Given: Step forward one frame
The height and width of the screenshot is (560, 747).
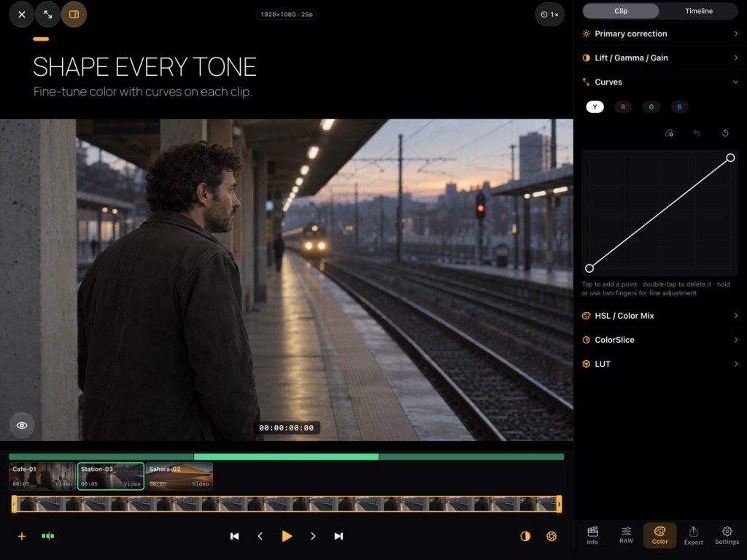Looking at the screenshot, I should 312,536.
